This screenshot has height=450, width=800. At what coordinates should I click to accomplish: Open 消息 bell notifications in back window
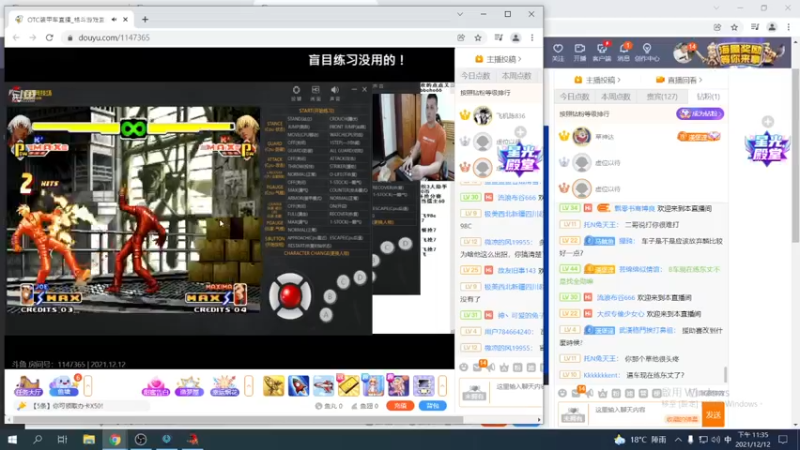(x=623, y=52)
